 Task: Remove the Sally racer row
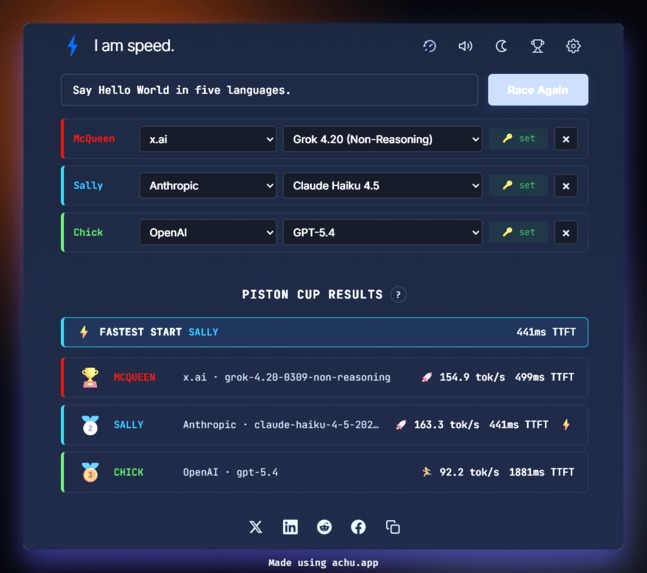pos(566,186)
